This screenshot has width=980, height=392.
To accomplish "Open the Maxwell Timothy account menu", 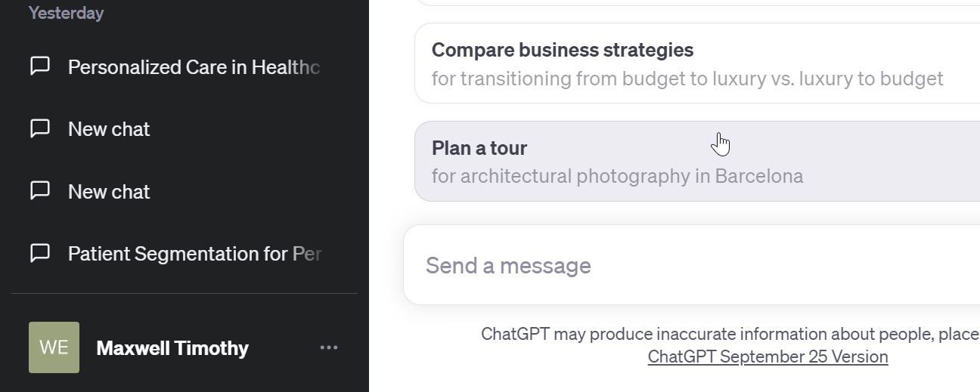I will pos(172,348).
